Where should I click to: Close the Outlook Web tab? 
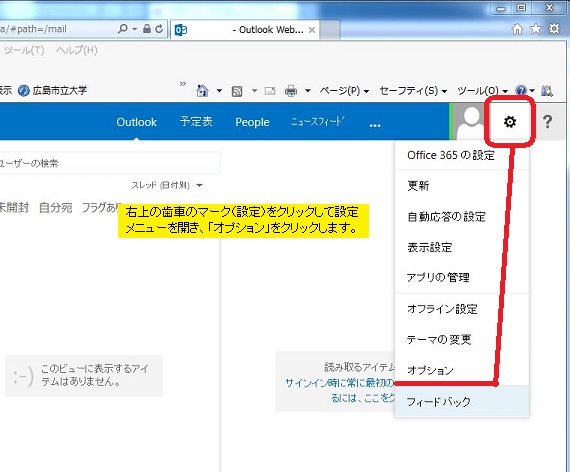pos(312,30)
